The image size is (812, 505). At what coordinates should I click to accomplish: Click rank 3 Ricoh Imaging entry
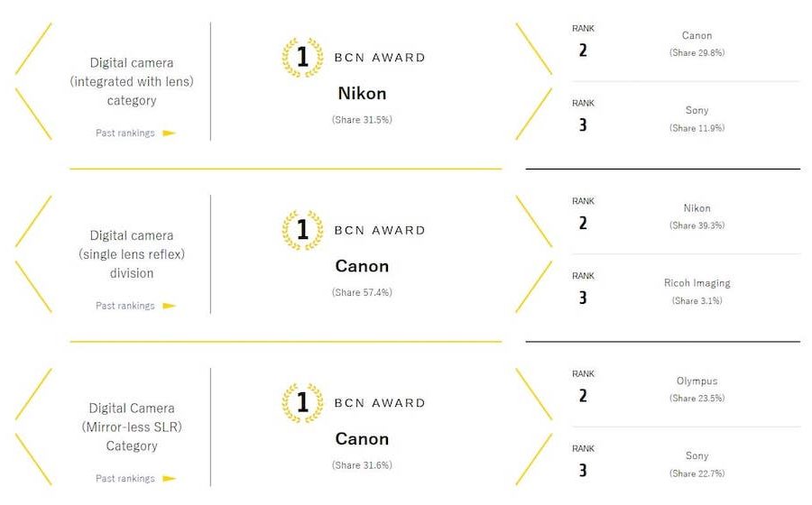tap(697, 283)
